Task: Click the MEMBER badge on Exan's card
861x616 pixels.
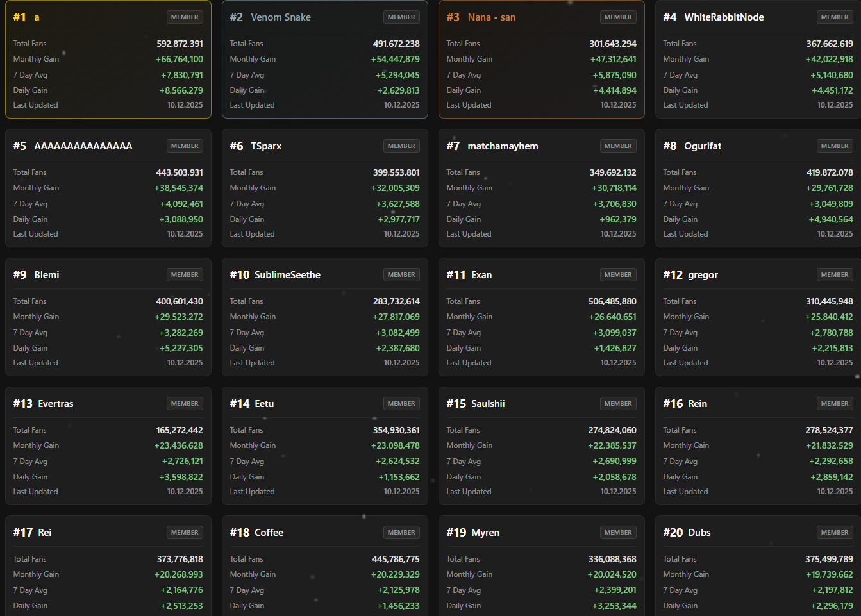Action: pos(618,275)
